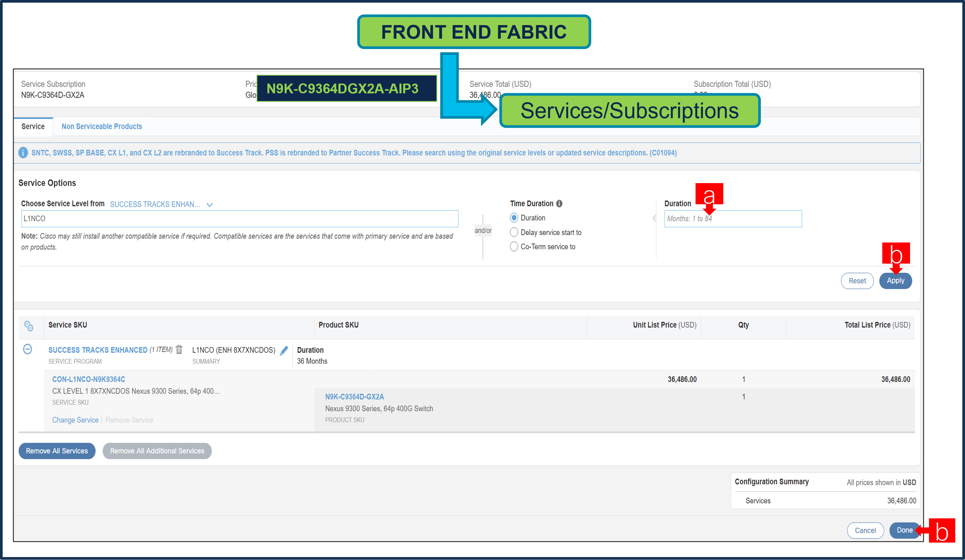The image size is (965, 560).
Task: Collapse the Success Tracks Enhanced row
Action: coord(27,349)
